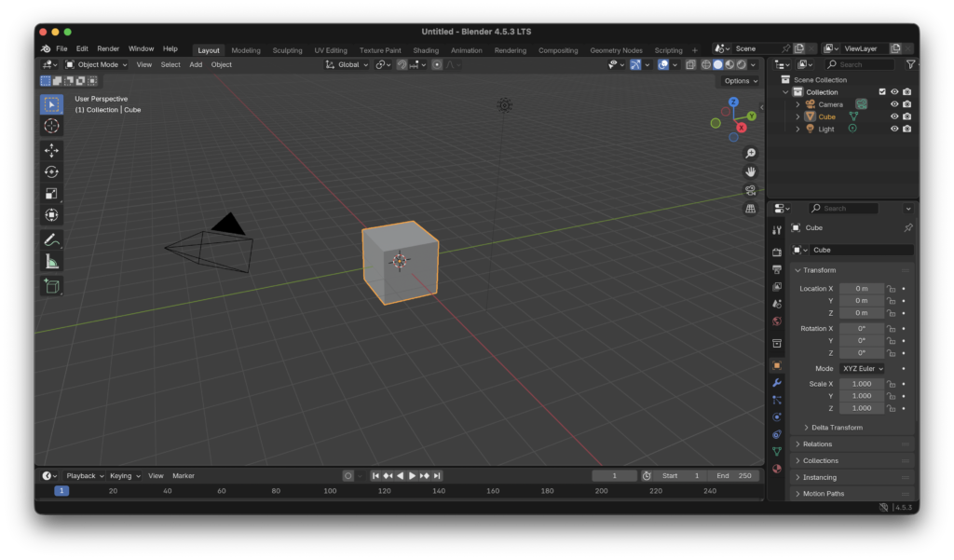Click the End frame 250 field
954x560 pixels.
click(734, 476)
